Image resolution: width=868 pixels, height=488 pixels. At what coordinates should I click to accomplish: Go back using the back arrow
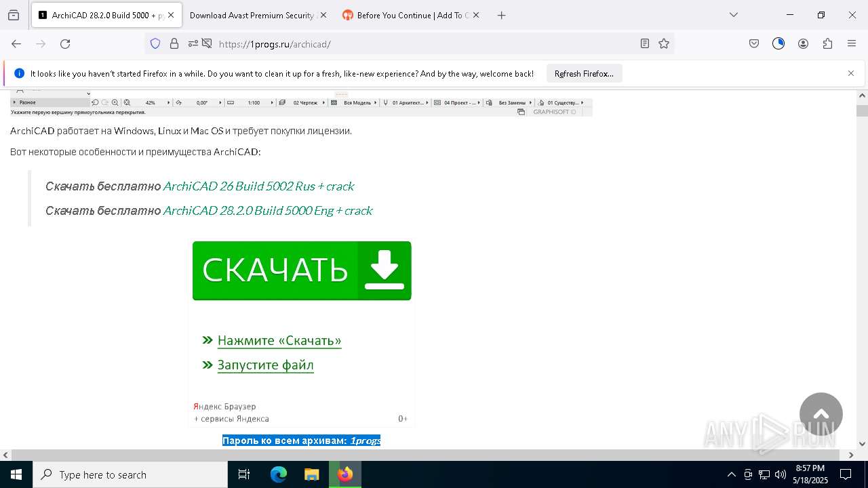pos(16,43)
